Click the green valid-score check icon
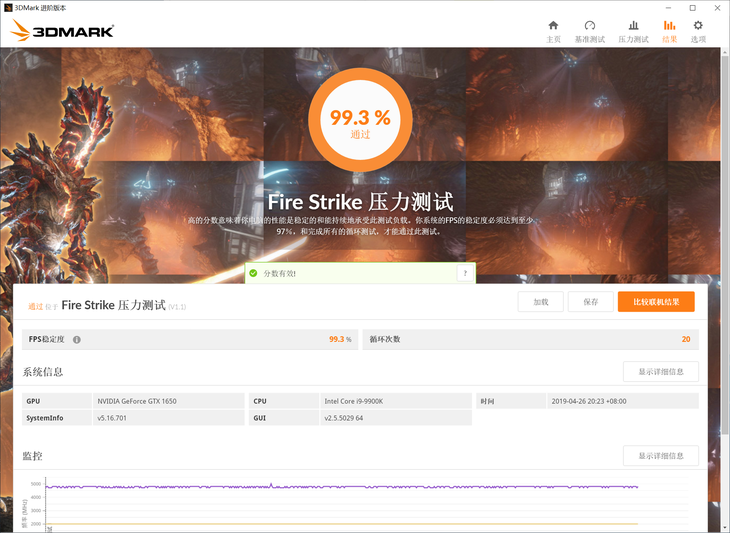This screenshot has width=730, height=533. point(253,273)
